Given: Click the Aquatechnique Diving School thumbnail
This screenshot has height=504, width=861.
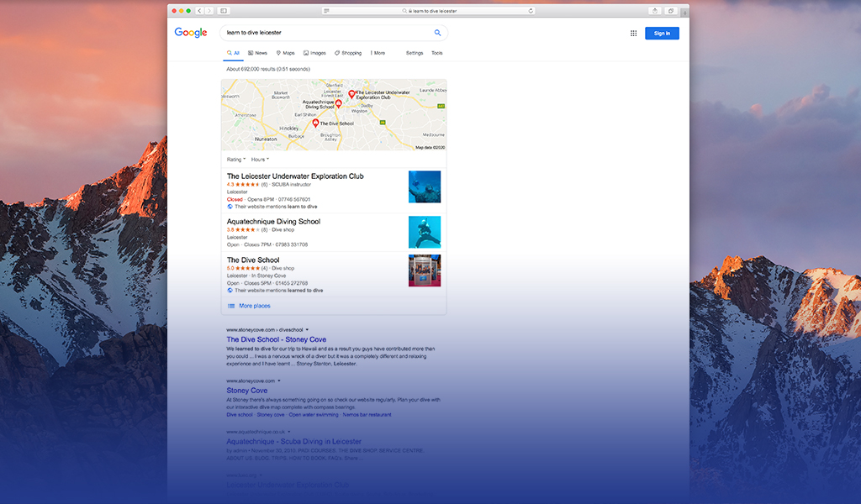Looking at the screenshot, I should pos(425,232).
